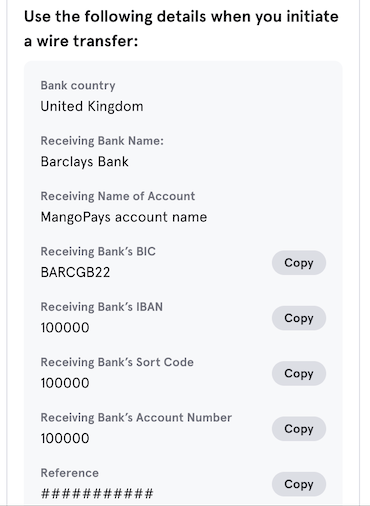Copy the Reference value
The height and width of the screenshot is (506, 370).
[x=299, y=484]
